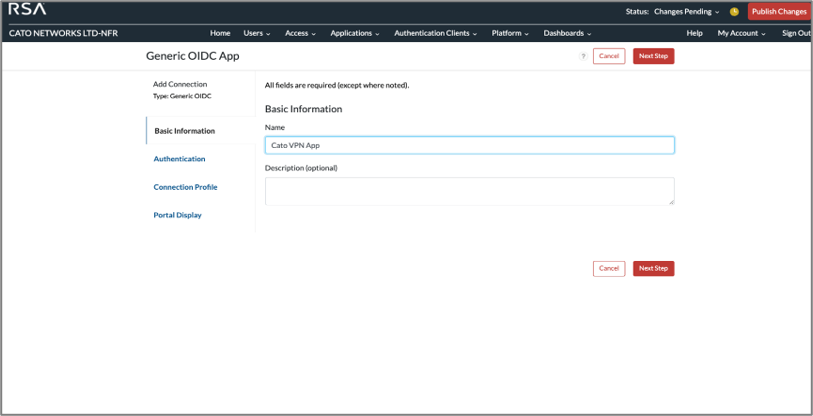Click the top Next Step button
The height and width of the screenshot is (416, 813).
(x=653, y=56)
